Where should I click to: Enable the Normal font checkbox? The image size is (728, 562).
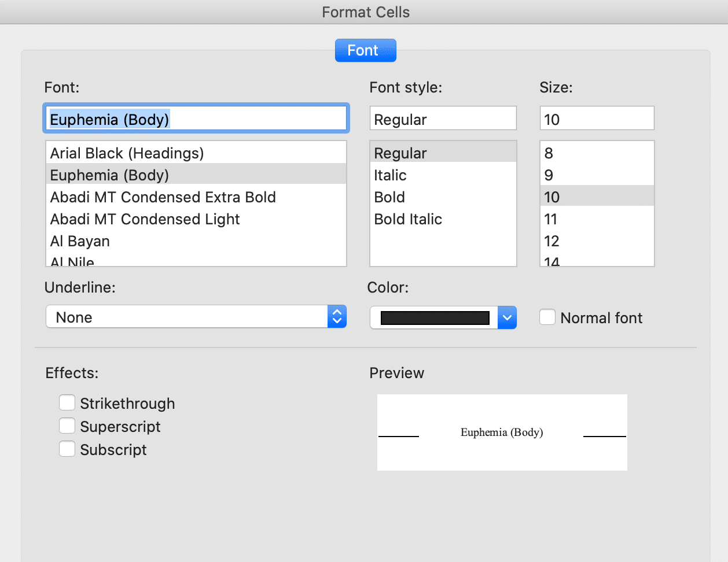(x=547, y=317)
